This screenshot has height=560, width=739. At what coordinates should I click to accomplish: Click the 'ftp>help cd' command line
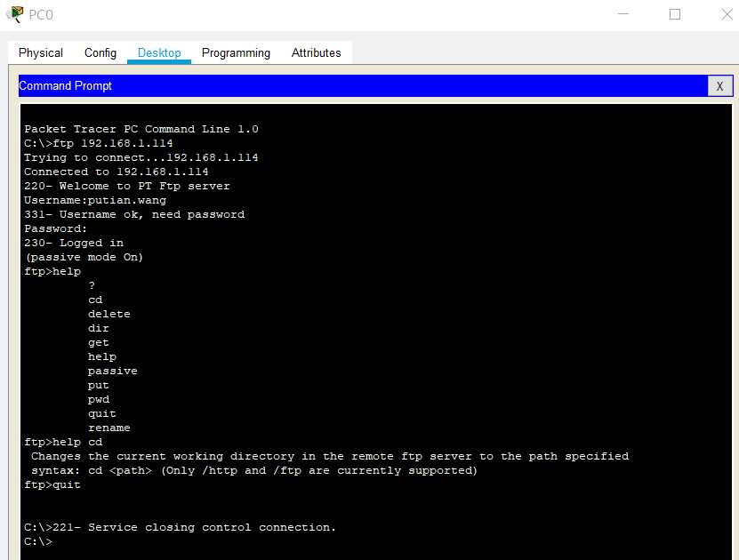tap(63, 443)
